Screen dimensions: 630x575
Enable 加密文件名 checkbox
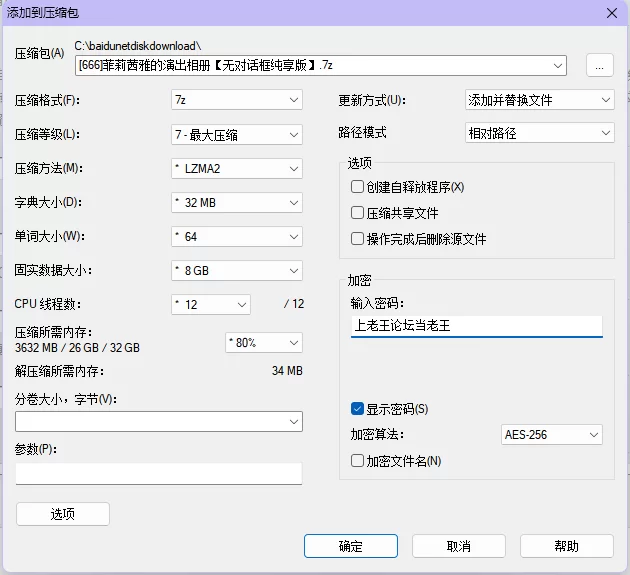point(357,461)
